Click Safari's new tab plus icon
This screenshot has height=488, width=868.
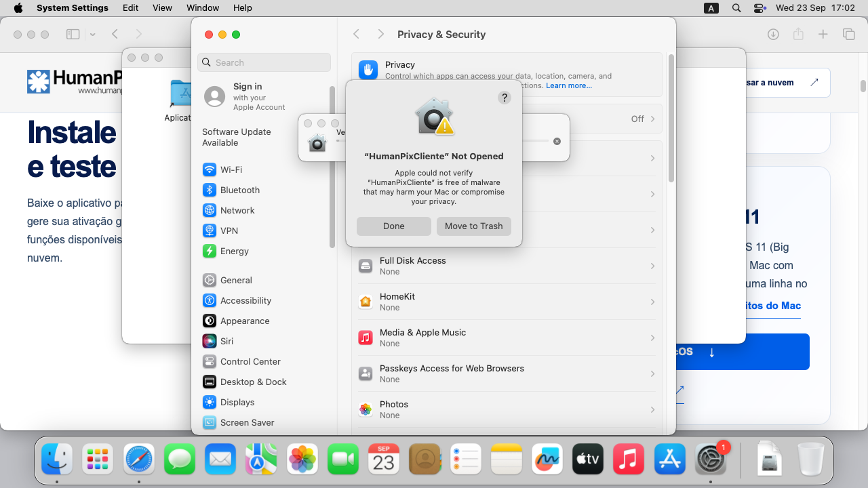[823, 34]
